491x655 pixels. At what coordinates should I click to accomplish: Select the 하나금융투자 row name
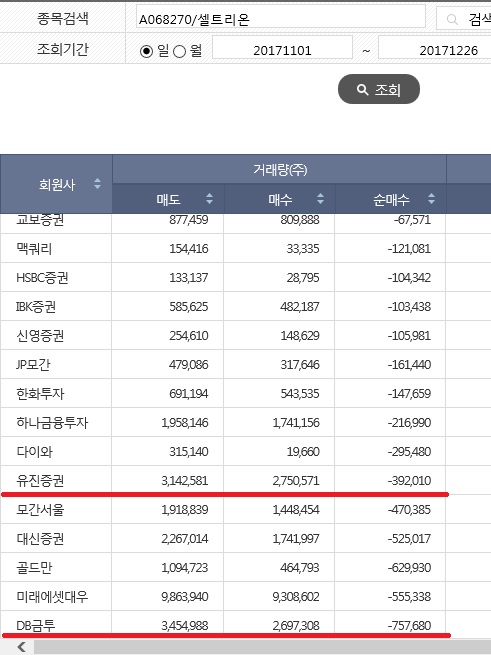click(x=52, y=423)
